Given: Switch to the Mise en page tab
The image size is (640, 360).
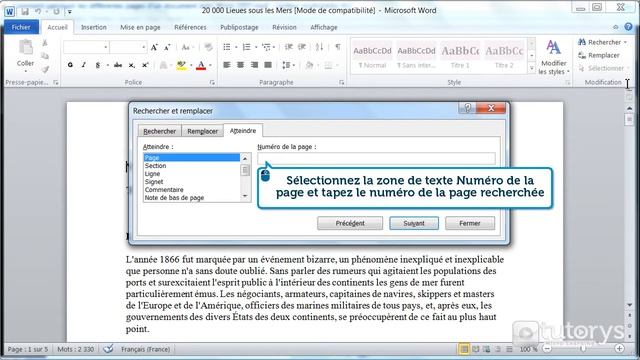Looking at the screenshot, I should click(x=140, y=27).
